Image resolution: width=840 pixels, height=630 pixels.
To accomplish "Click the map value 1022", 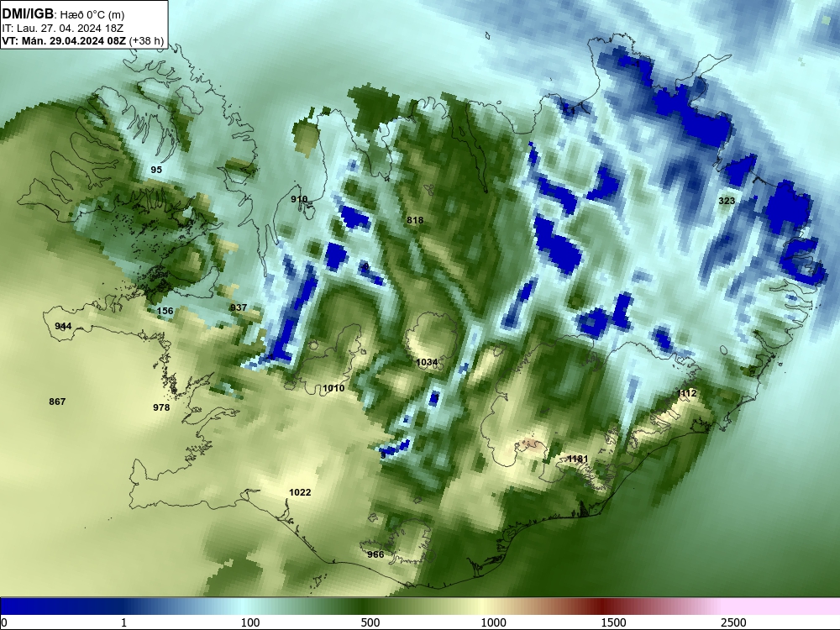I will tap(300, 493).
